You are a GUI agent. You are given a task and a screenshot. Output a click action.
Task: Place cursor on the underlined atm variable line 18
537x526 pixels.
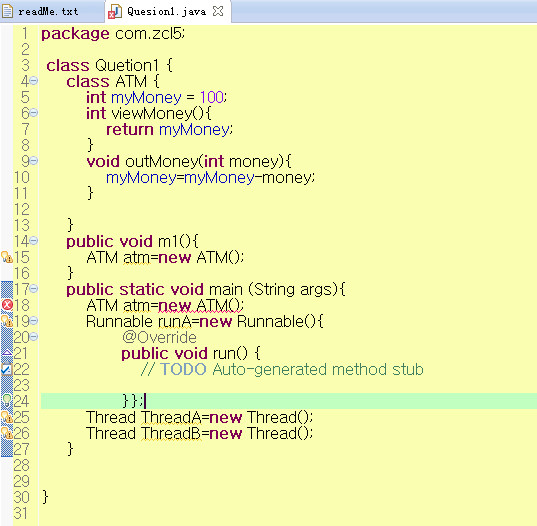pos(136,305)
